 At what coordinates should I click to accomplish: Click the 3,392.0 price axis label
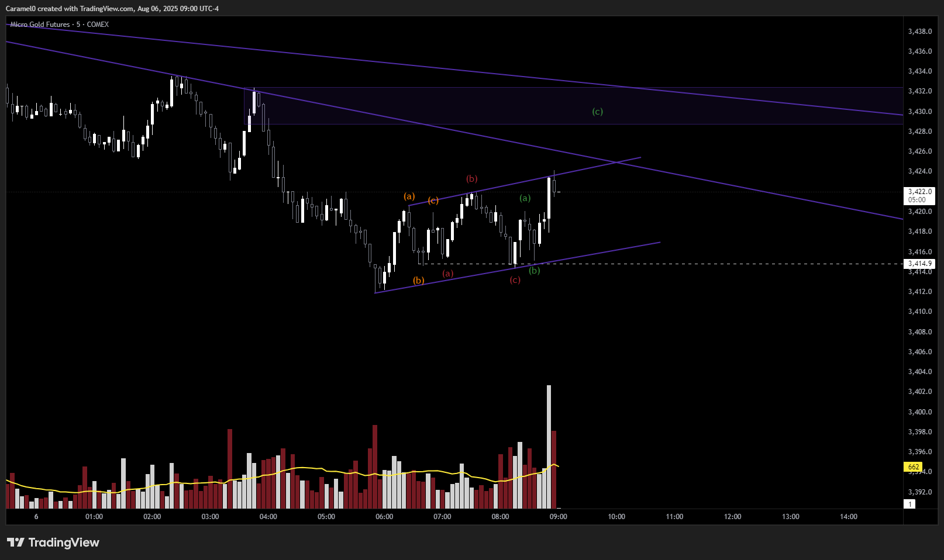[920, 492]
